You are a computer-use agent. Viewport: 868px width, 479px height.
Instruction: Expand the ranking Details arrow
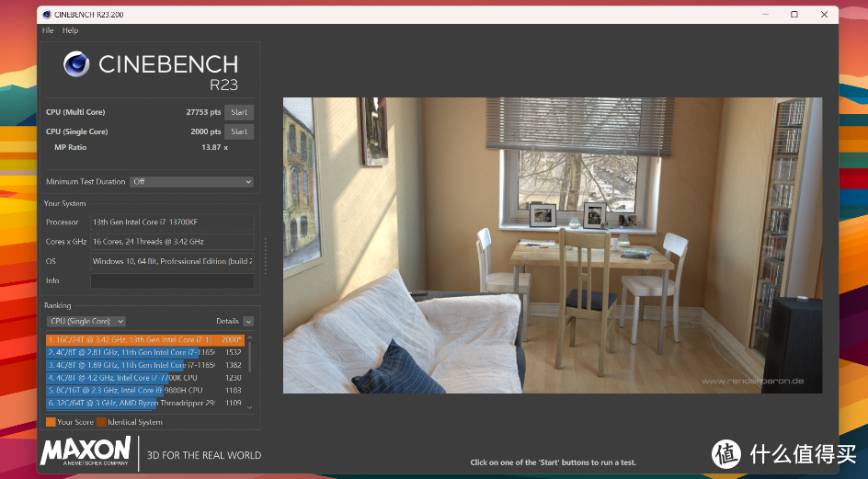pos(248,321)
